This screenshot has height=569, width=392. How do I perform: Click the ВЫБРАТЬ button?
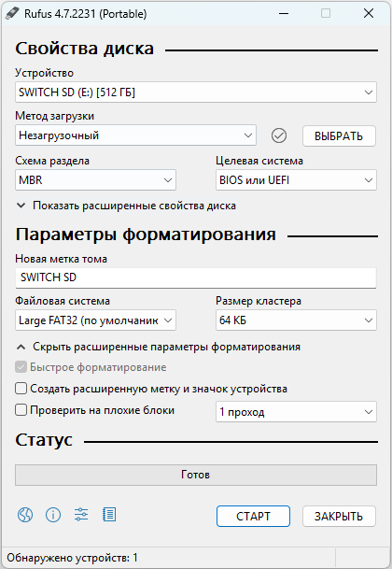[339, 136]
